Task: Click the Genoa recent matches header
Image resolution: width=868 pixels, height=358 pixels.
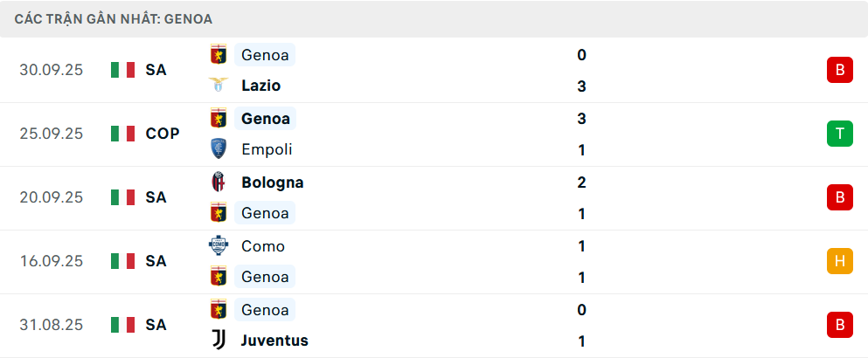Action: point(114,18)
